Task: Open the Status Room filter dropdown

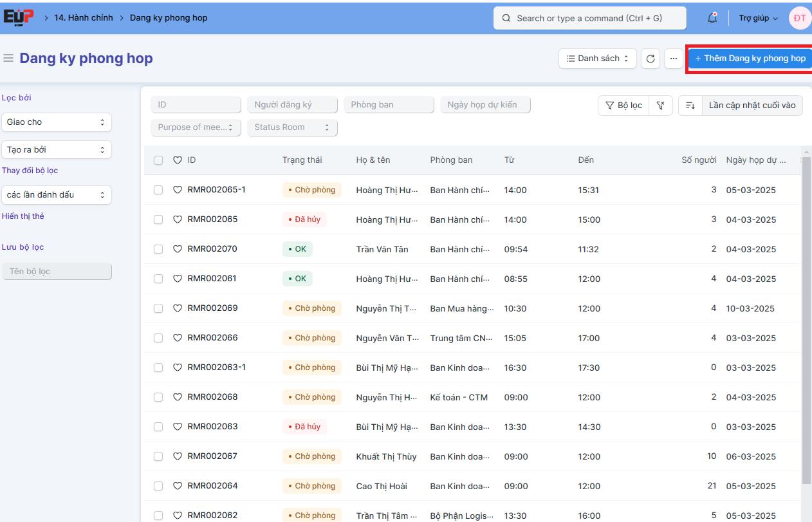Action: 292,127
